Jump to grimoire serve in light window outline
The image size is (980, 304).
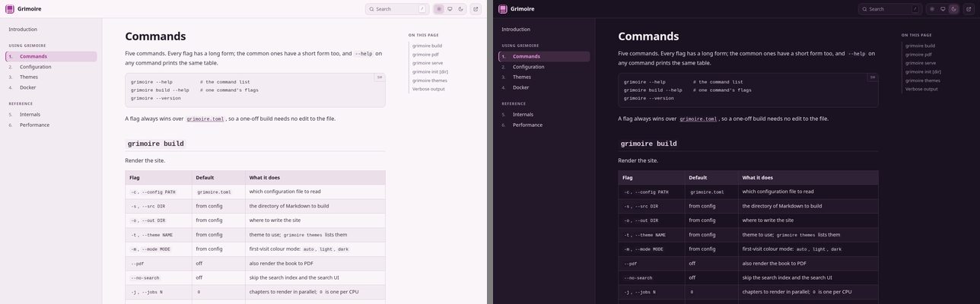pos(428,63)
